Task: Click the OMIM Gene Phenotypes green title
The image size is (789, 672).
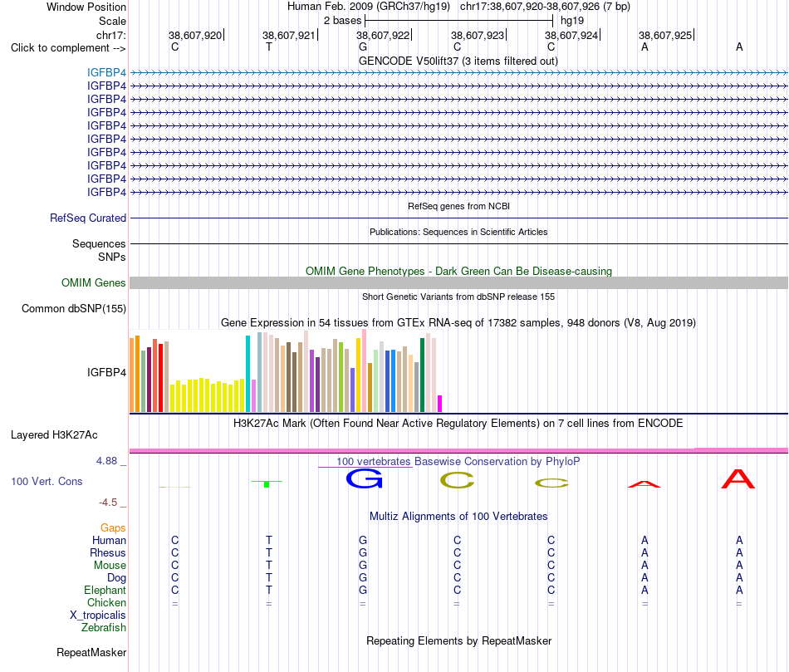Action: 458,272
